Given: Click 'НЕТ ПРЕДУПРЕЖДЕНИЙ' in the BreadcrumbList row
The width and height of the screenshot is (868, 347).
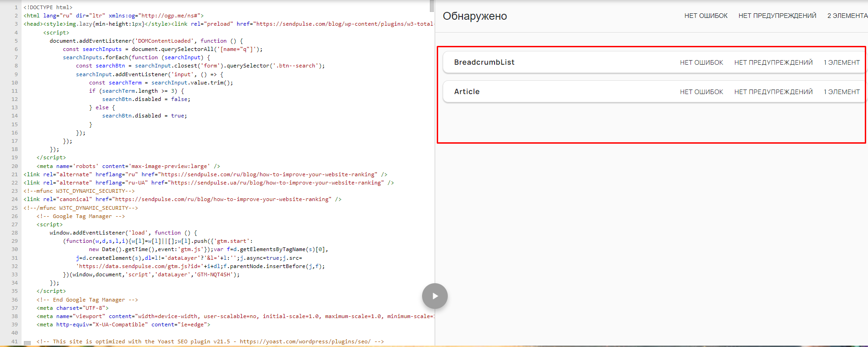Looking at the screenshot, I should tap(773, 62).
